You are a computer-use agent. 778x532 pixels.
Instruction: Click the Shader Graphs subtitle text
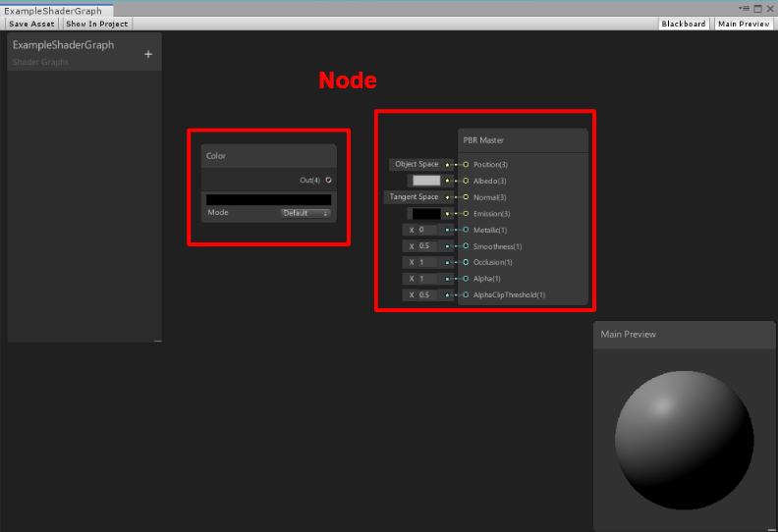coord(40,62)
